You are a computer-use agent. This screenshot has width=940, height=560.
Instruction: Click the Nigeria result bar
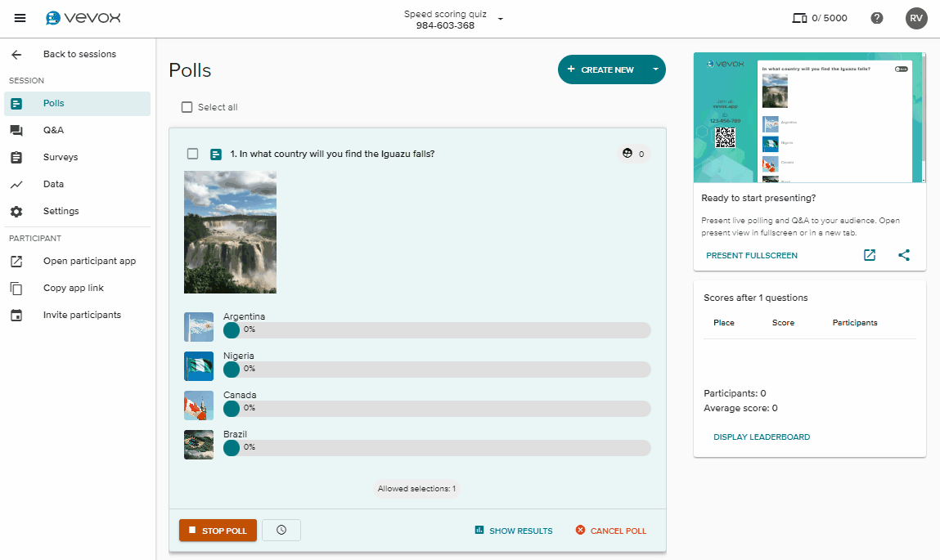click(x=437, y=370)
